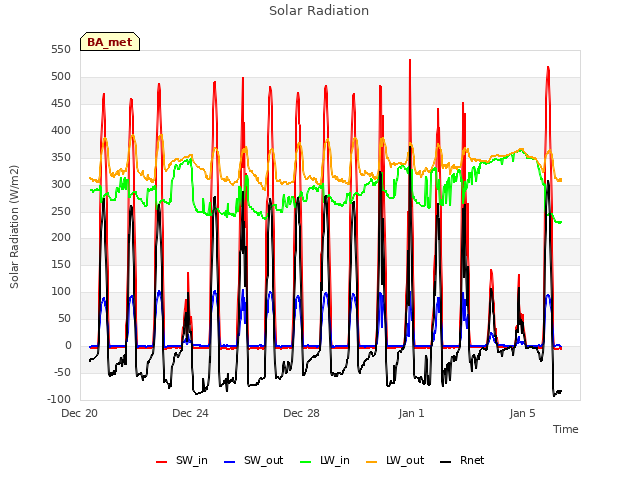Select the Solar Radiation chart title
Image resolution: width=640 pixels, height=480 pixels.
(x=319, y=11)
